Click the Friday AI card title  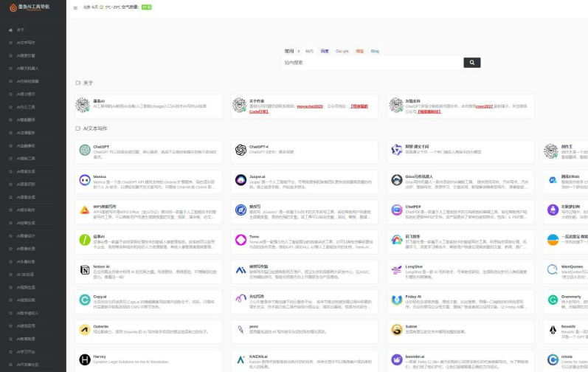[x=413, y=297]
